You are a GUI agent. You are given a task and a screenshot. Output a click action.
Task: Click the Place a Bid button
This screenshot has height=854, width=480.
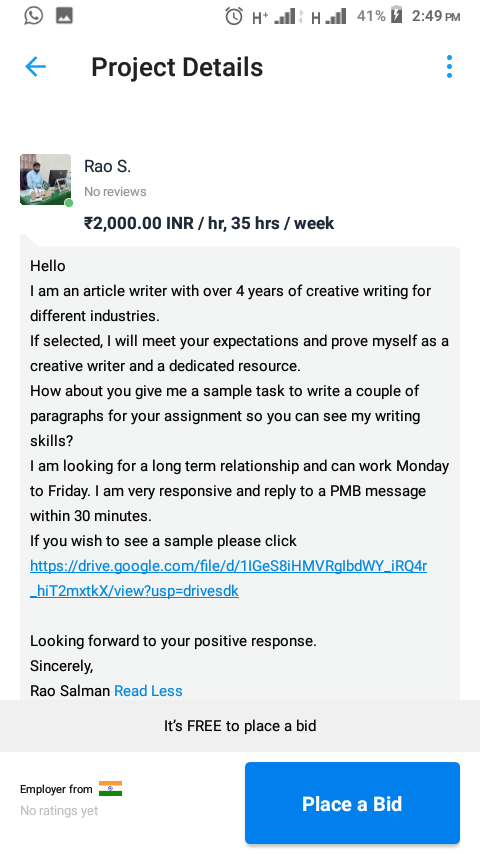click(x=352, y=803)
